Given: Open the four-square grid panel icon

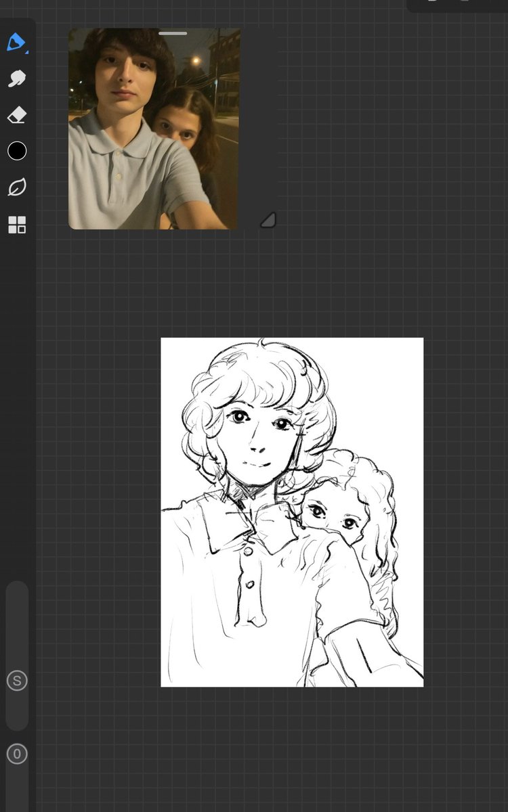Looking at the screenshot, I should pos(17,225).
